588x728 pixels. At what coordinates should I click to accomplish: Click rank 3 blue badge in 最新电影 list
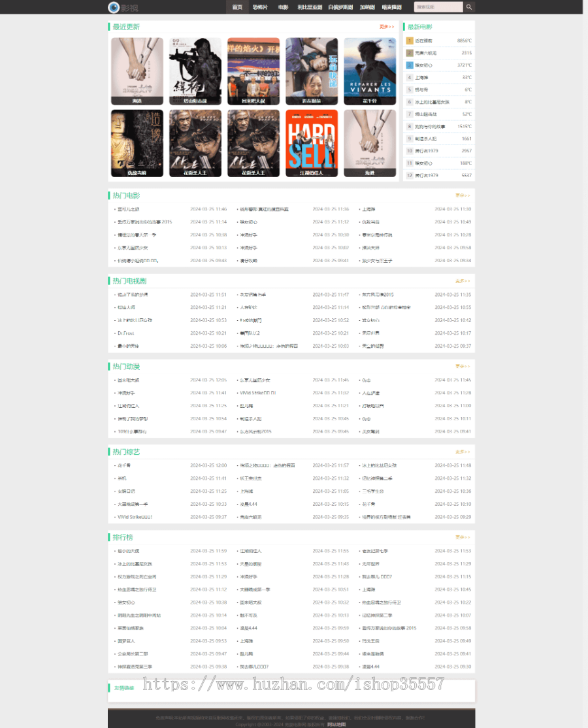(x=410, y=65)
